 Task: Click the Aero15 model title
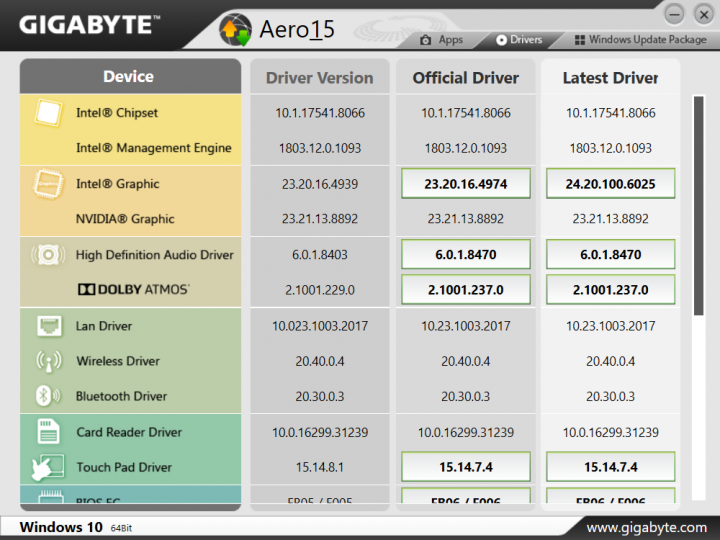[297, 29]
